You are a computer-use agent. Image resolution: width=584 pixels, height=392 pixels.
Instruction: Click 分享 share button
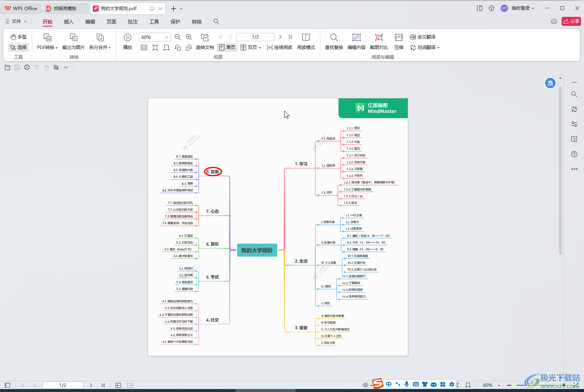point(571,21)
